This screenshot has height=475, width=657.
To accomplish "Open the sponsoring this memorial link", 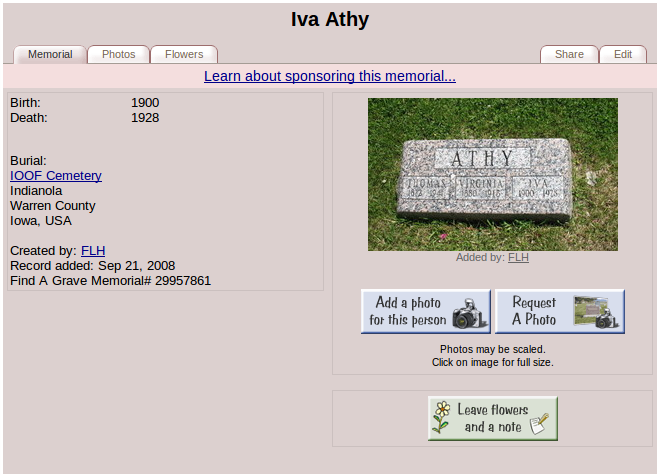I will click(x=330, y=76).
